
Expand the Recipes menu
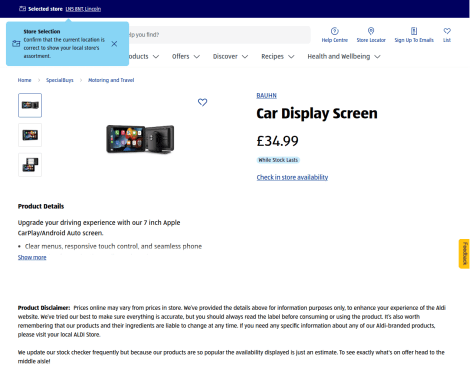tap(278, 56)
